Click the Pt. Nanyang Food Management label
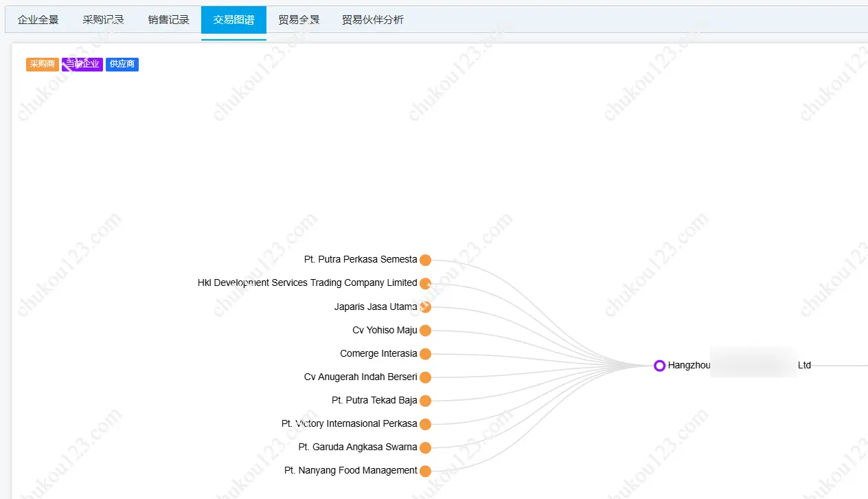Screen dimensions: 868x499 350,471
